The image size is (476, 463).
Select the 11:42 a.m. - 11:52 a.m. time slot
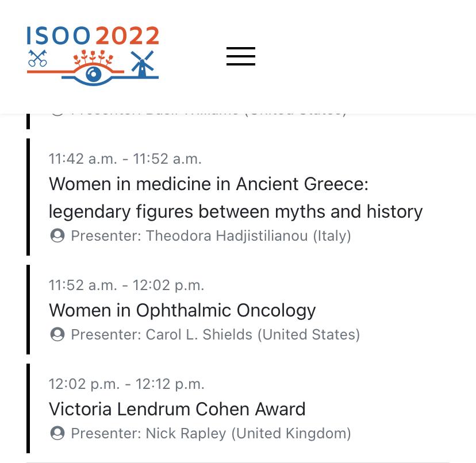[x=125, y=159]
